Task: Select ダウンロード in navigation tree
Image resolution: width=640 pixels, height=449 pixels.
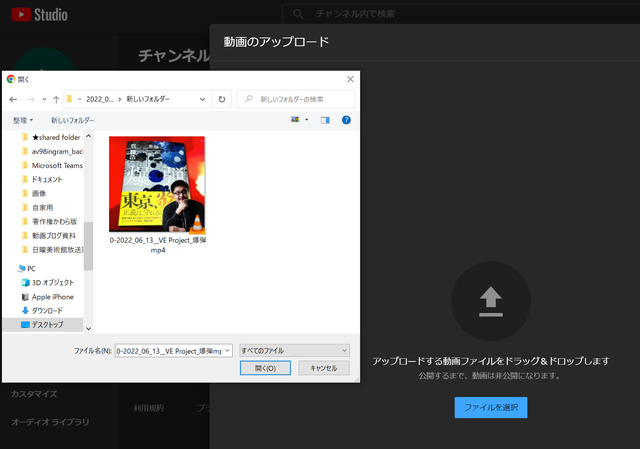Action: tap(42, 311)
